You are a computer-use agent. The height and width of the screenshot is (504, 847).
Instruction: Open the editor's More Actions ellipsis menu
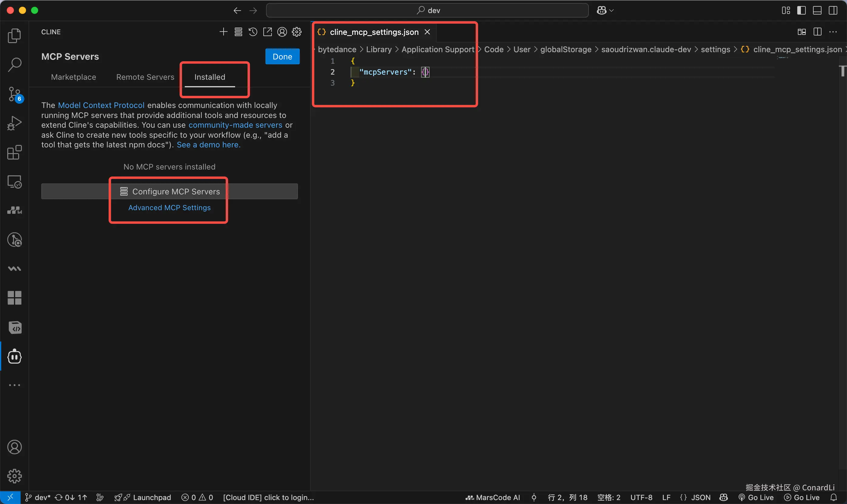[x=833, y=32]
